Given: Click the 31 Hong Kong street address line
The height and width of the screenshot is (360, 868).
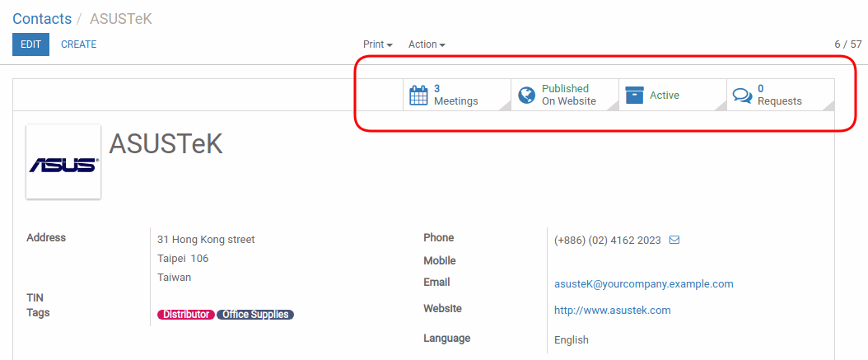Looking at the screenshot, I should (x=206, y=240).
